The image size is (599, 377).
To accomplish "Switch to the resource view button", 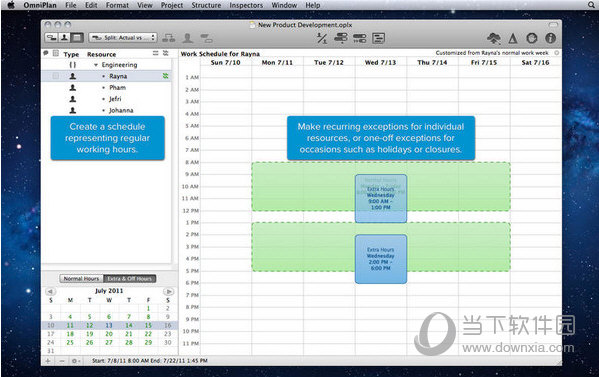I will 64,37.
